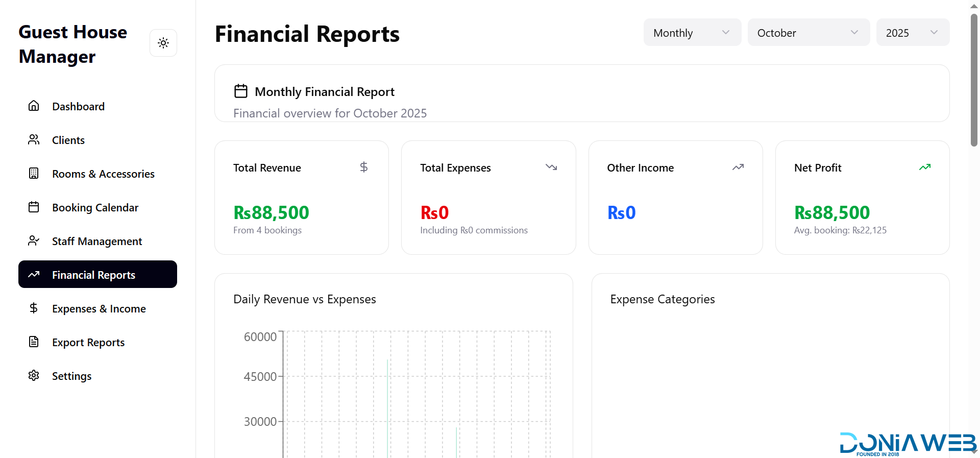Go to Staff Management page
The image size is (980, 458).
(x=97, y=241)
